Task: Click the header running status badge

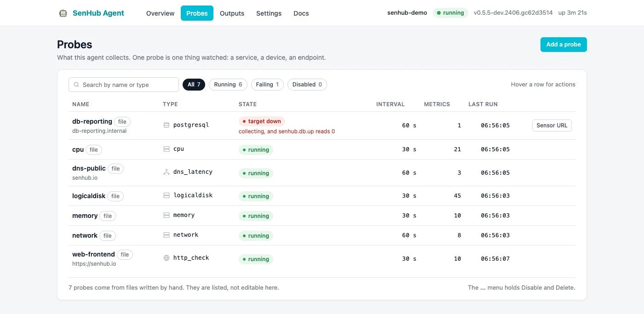Action: (450, 13)
